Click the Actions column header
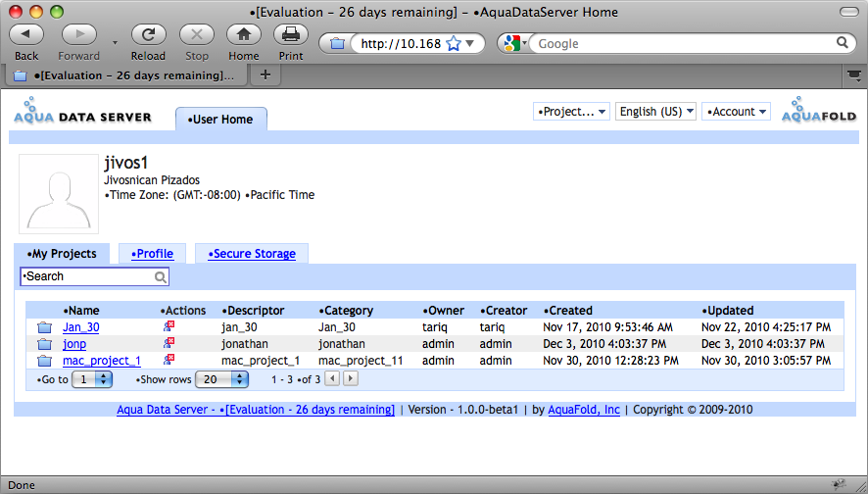 [x=182, y=311]
